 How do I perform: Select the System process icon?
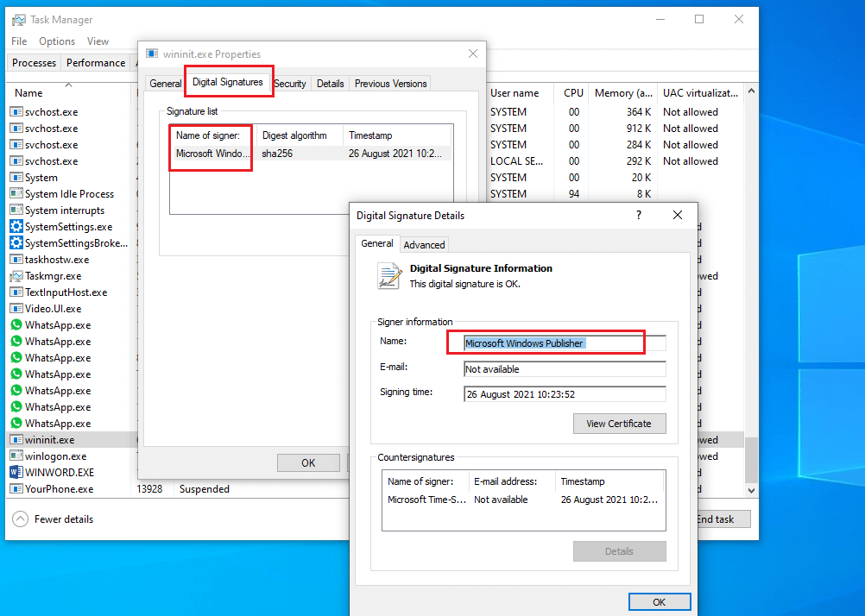click(x=16, y=178)
